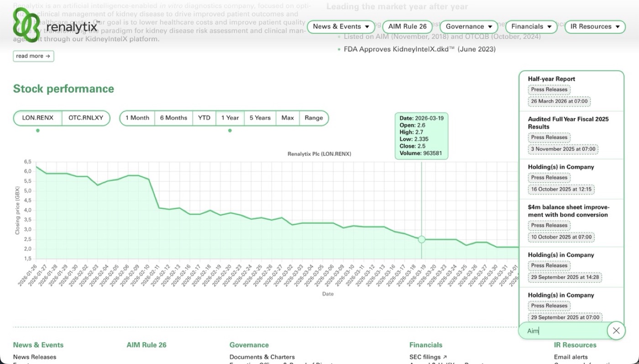
Task: Click the 'FDA Approves KidneyIntelX.dkd' bullet text
Action: point(419,49)
